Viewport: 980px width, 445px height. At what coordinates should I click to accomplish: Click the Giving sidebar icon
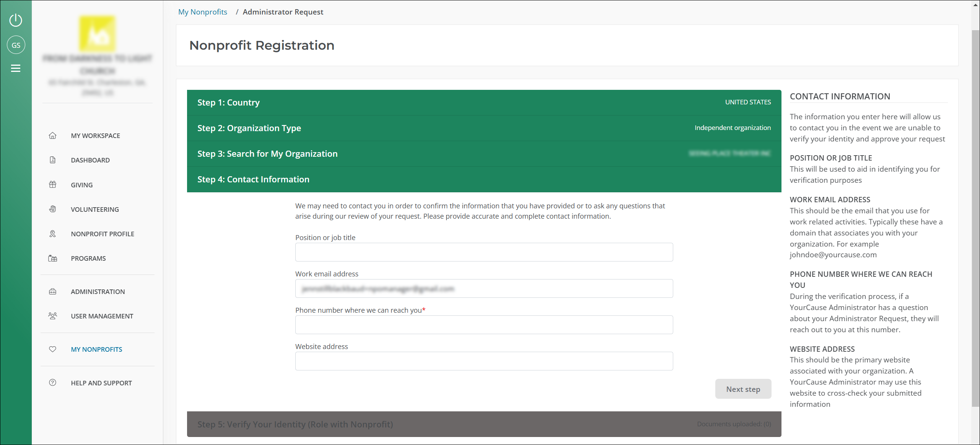(52, 184)
